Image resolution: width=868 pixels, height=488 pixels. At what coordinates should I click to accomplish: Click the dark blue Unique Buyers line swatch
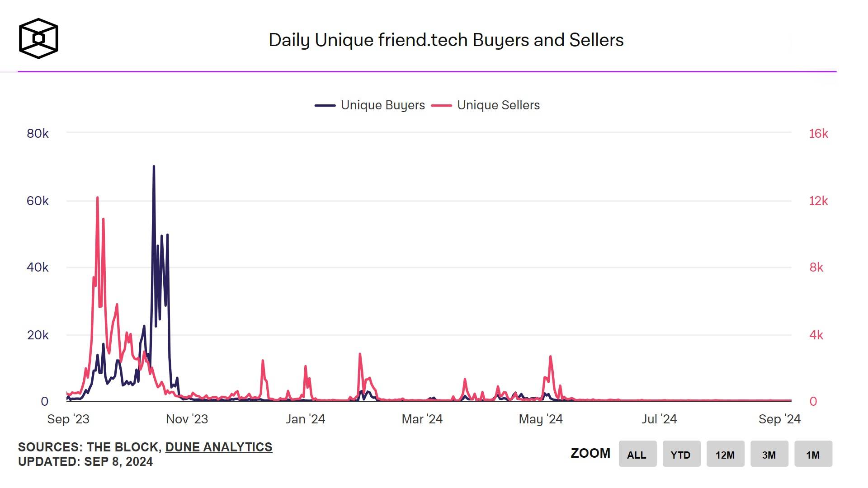tap(325, 105)
